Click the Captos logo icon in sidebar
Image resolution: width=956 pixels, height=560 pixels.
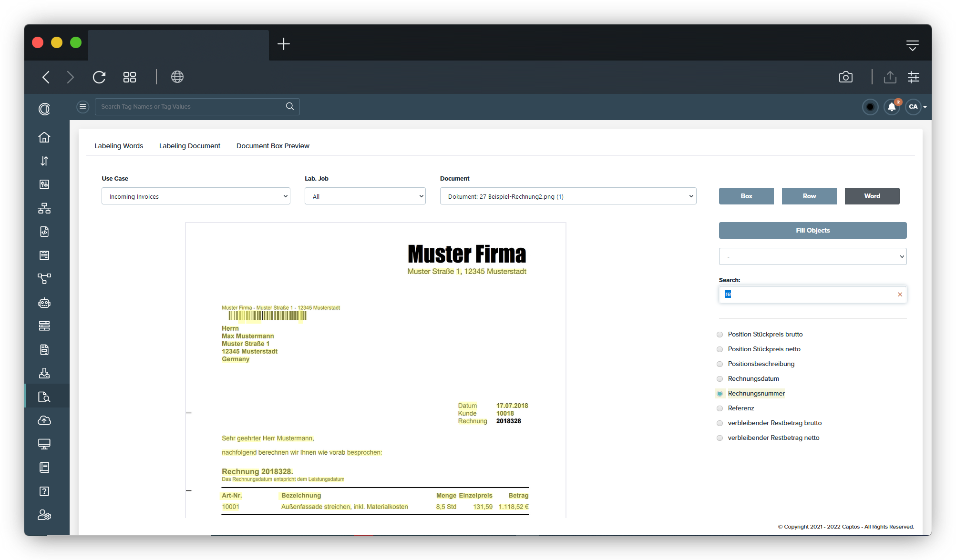pyautogui.click(x=44, y=109)
